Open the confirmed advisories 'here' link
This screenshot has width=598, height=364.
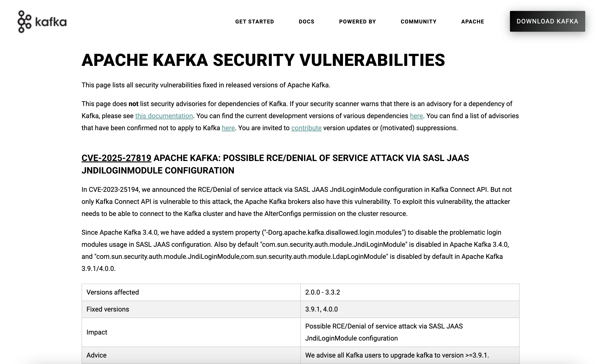pyautogui.click(x=228, y=128)
